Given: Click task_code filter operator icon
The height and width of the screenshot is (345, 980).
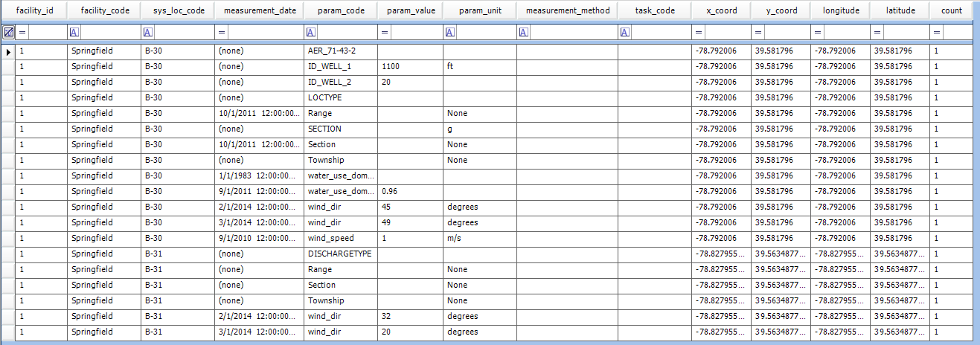Looking at the screenshot, I should click(624, 33).
